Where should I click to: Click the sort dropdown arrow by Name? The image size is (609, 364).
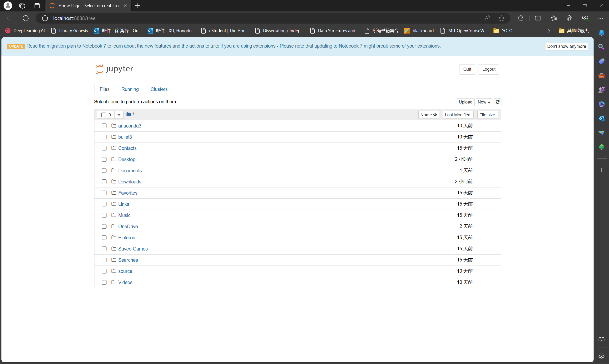[435, 114]
